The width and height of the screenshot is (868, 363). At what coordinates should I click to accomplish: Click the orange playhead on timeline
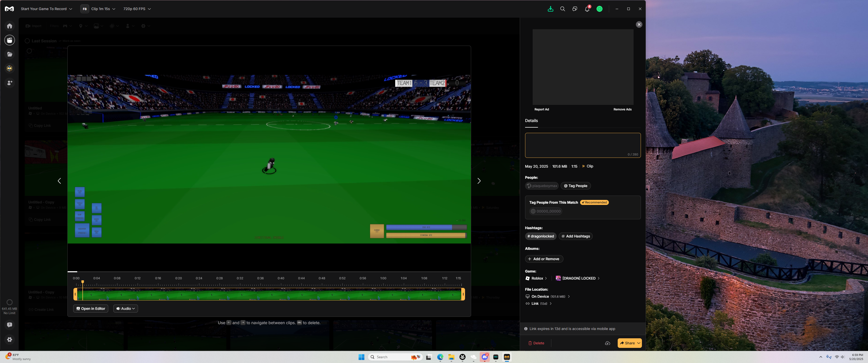click(x=83, y=282)
